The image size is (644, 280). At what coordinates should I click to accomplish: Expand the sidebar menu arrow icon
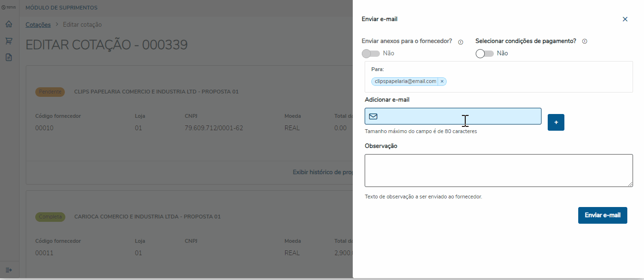click(9, 270)
